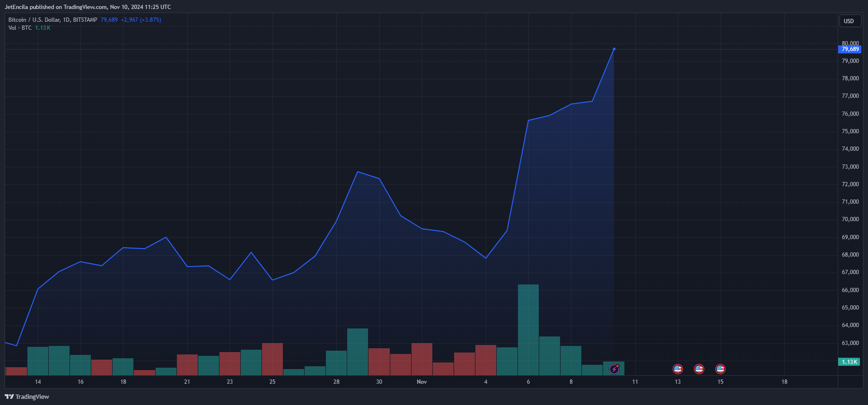Click the 75,000 price axis label
Screen dimensions: 868x405
point(850,131)
